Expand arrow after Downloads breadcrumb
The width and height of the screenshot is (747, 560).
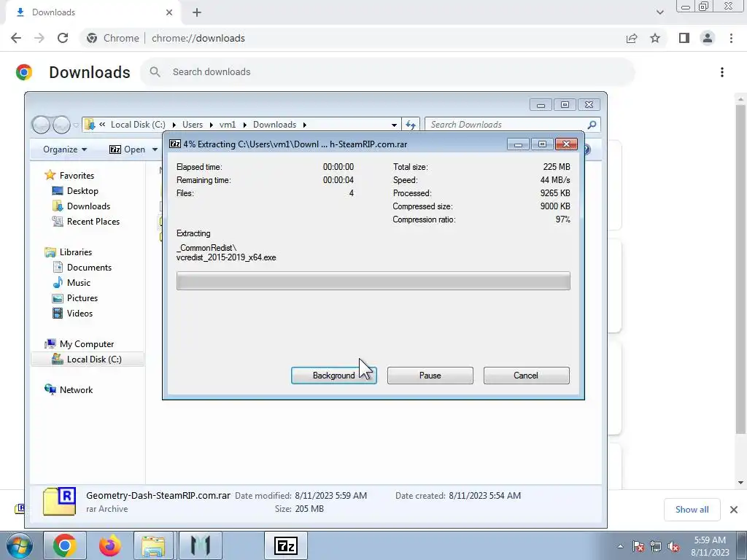coord(304,125)
